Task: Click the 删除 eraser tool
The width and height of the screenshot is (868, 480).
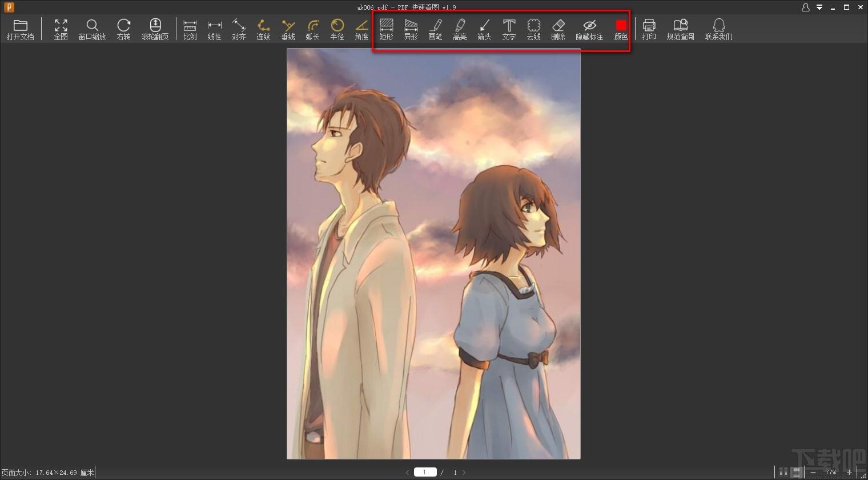Action: (x=558, y=29)
